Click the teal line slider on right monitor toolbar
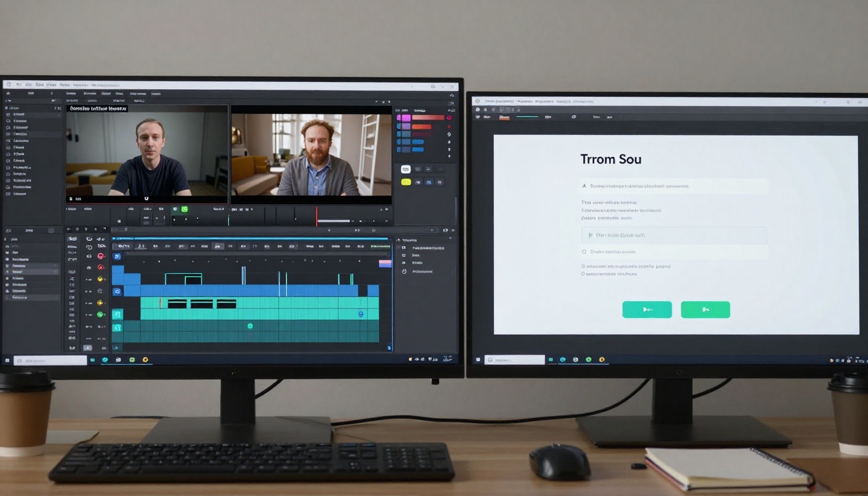868x496 pixels. (x=528, y=117)
